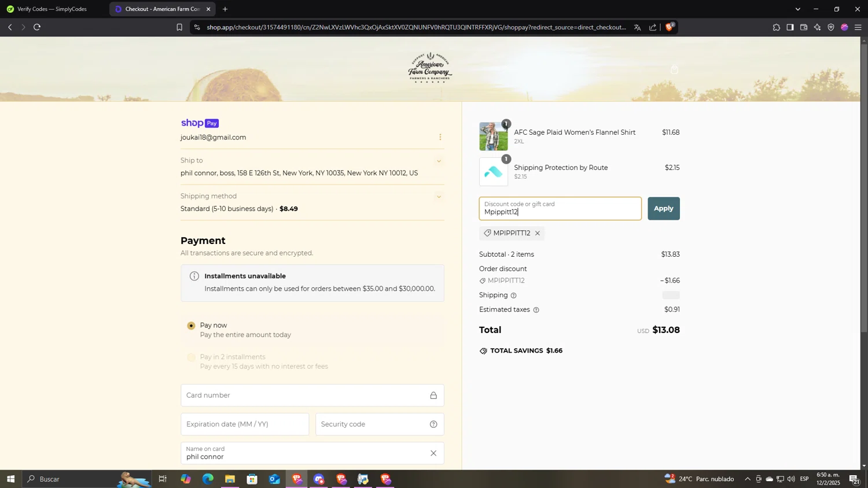868x488 pixels.
Task: Bookmark this page in the address bar
Action: [179, 27]
